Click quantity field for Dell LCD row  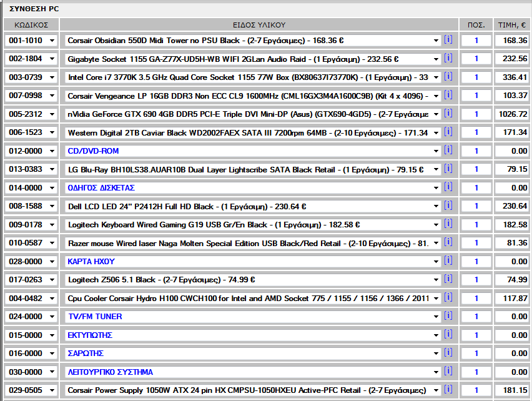tap(476, 206)
